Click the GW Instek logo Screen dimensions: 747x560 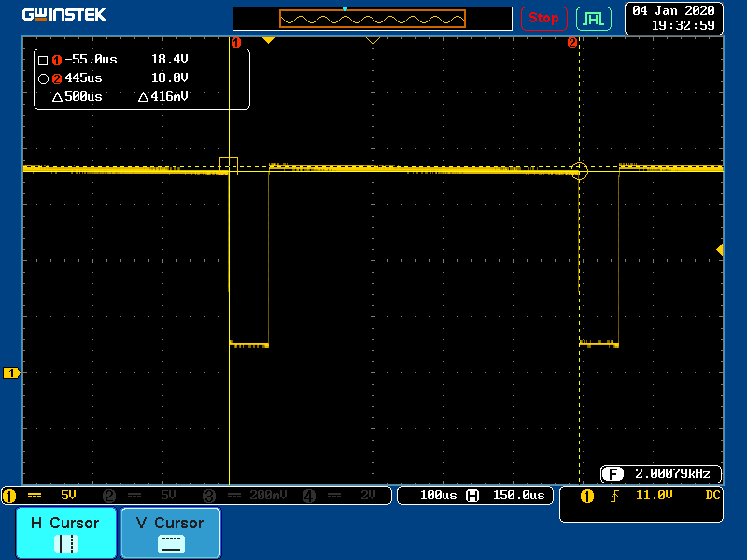tap(64, 15)
